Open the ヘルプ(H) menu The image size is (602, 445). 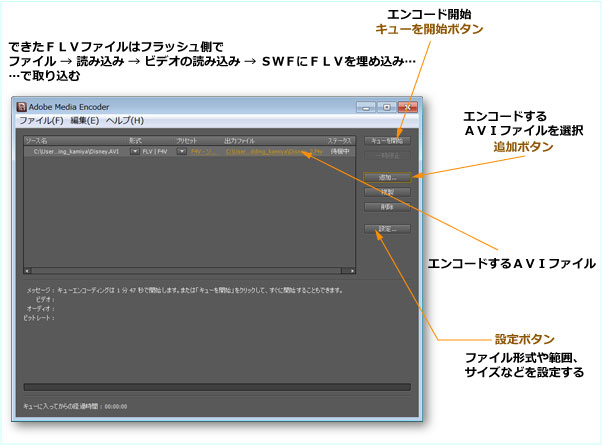coord(125,120)
